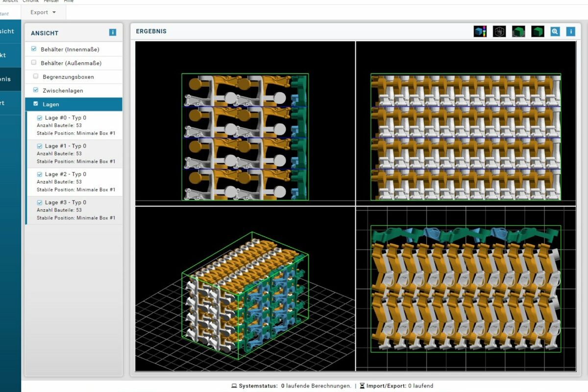Disable the Zwischenlagen checkbox
Image resolution: width=588 pixels, height=392 pixels.
tap(36, 90)
